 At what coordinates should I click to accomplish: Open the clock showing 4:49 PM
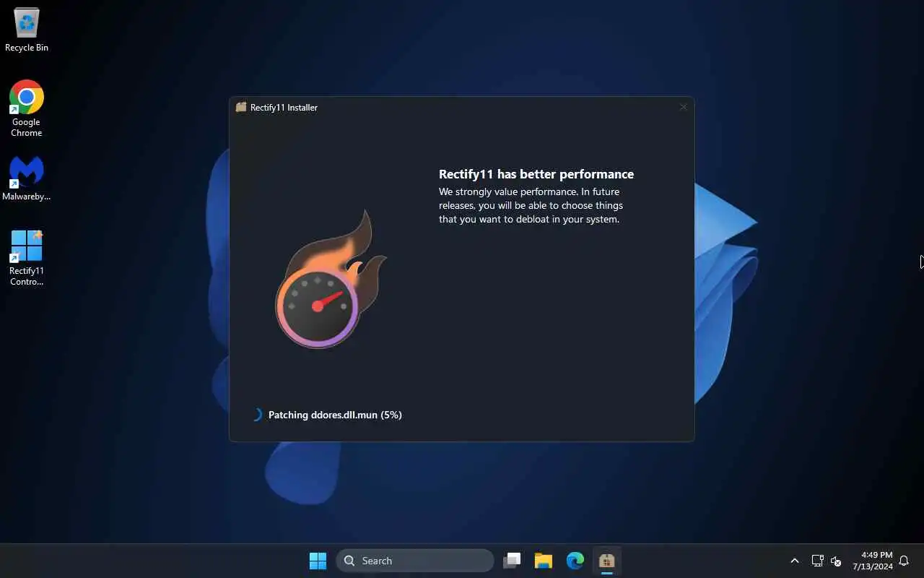[x=872, y=561]
